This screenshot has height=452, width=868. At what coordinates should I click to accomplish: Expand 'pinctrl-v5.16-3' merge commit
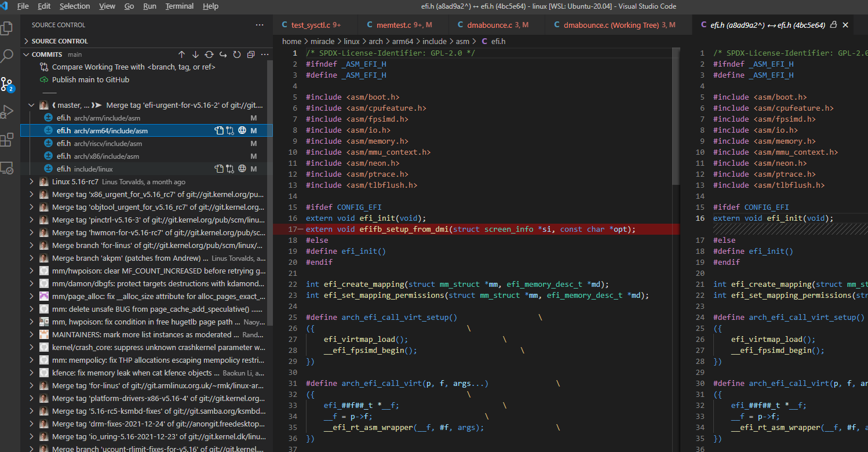[32, 220]
